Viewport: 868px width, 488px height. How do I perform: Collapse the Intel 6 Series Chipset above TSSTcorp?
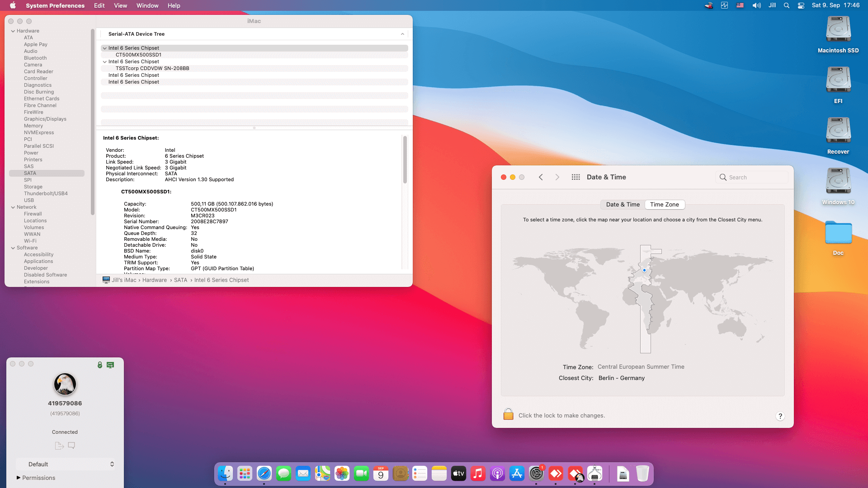[105, 61]
